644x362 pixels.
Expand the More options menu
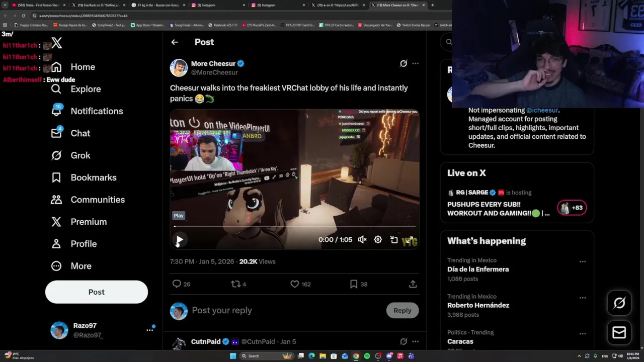pos(71,266)
